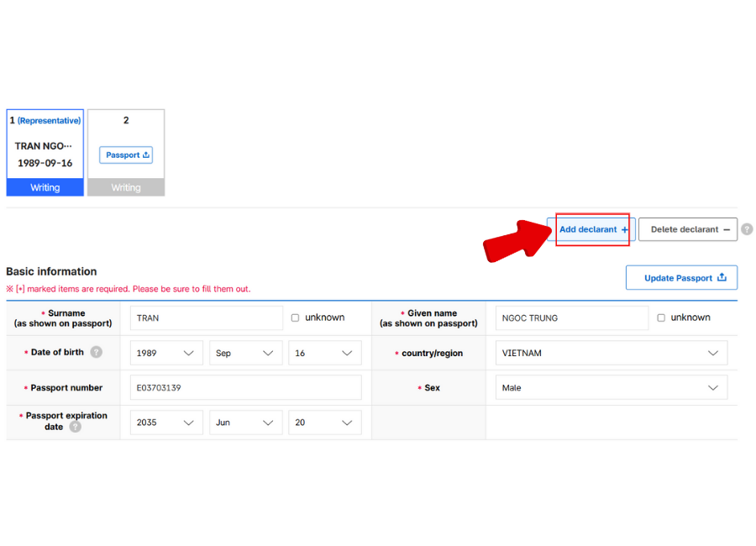Expand country/region dropdown showing VIETNAM
The image size is (756, 546).
[611, 353]
